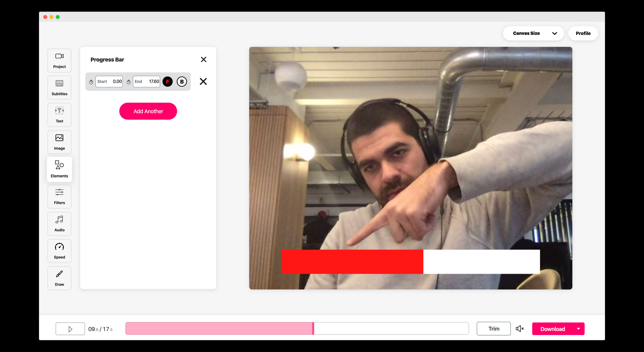Screen dimensions: 644x352
Task: Open the Elements panel
Action: tap(60, 169)
